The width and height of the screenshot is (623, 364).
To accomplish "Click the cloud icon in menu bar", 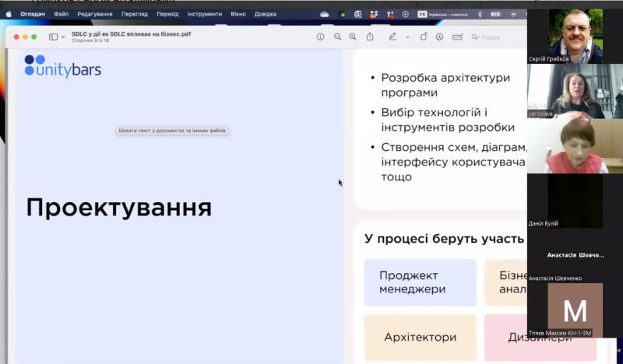I will pos(325,14).
